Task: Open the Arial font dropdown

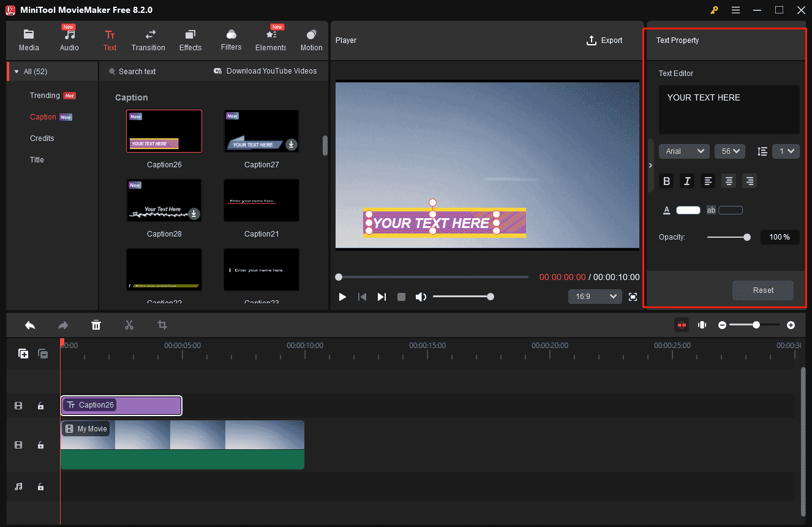Action: coord(684,151)
